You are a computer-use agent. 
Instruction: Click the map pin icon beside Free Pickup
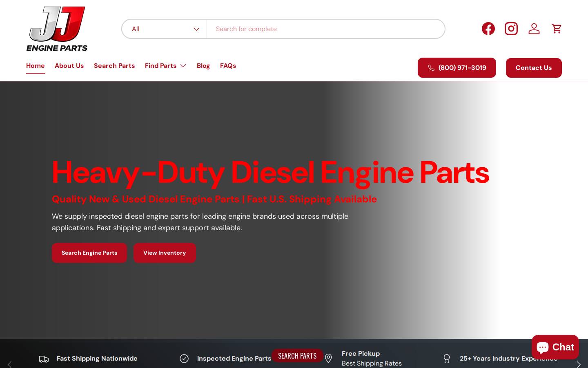point(328,359)
